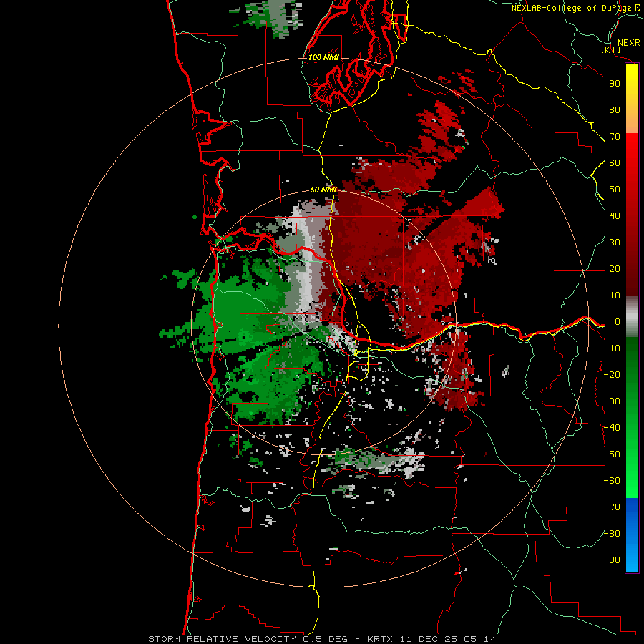Click the "60" scale label
This screenshot has height=644, width=644.
point(615,162)
